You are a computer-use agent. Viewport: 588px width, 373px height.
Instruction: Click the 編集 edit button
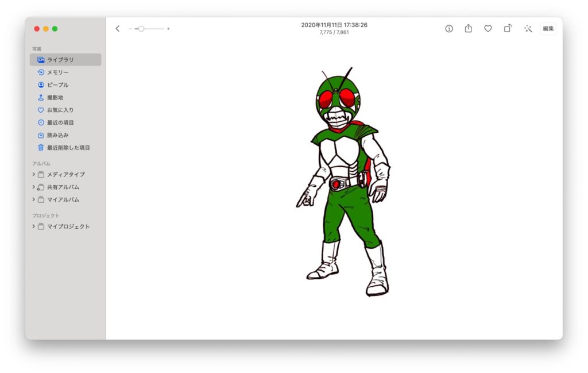coord(548,29)
